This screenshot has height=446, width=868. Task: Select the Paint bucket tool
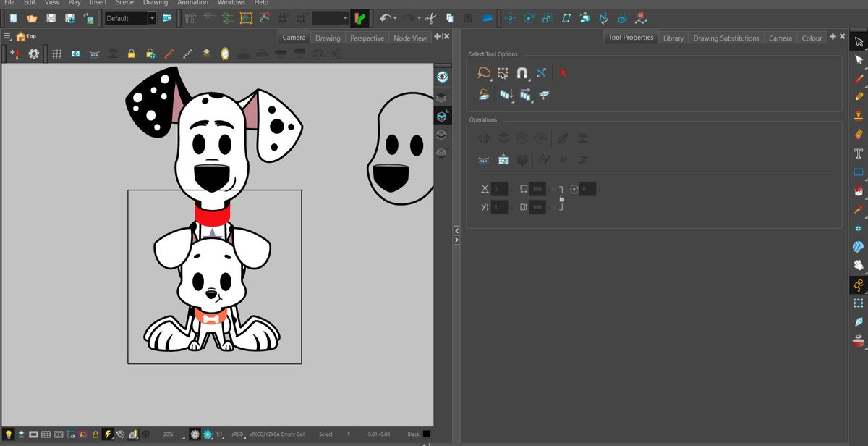pyautogui.click(x=859, y=191)
